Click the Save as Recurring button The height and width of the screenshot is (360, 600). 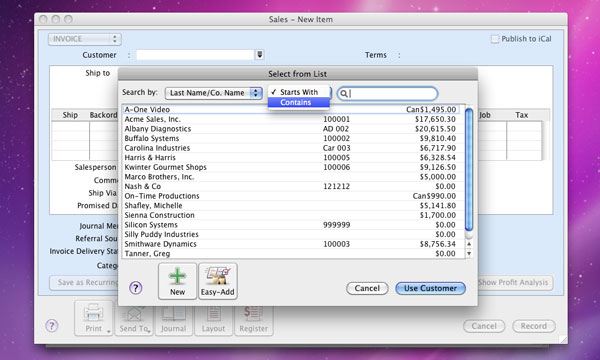click(x=84, y=282)
